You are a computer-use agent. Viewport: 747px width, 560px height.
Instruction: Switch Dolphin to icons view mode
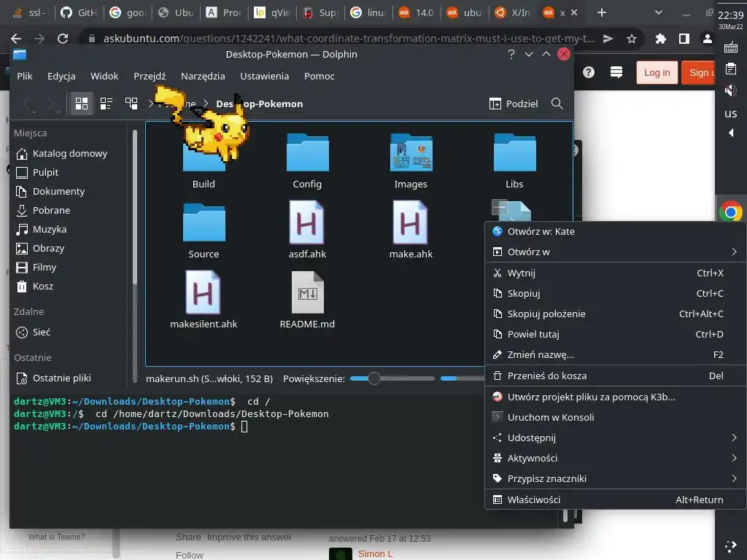click(x=82, y=104)
